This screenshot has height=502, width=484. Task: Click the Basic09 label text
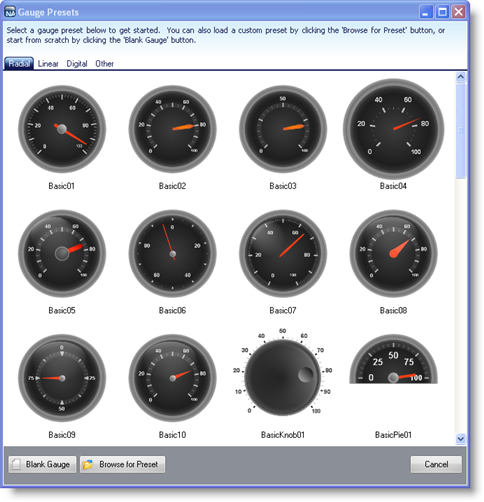click(62, 435)
